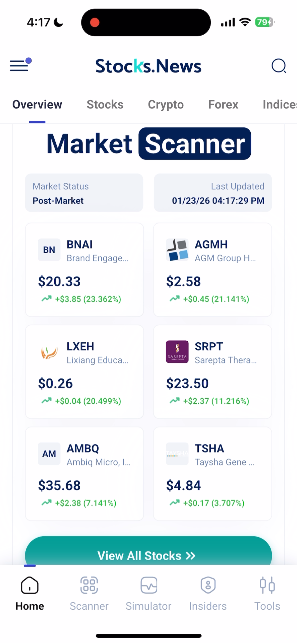Open the Insiders shield icon

tap(208, 585)
